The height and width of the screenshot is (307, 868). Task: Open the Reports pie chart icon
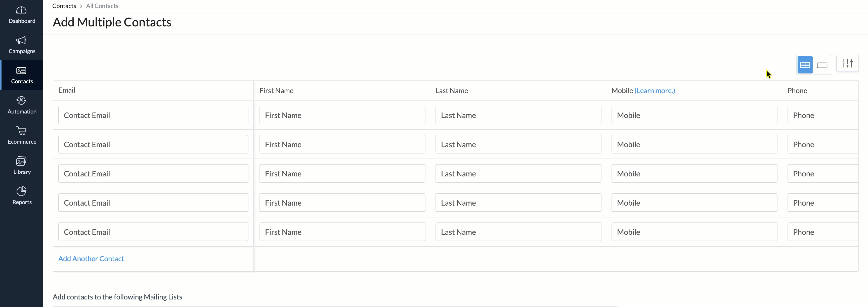point(21,191)
